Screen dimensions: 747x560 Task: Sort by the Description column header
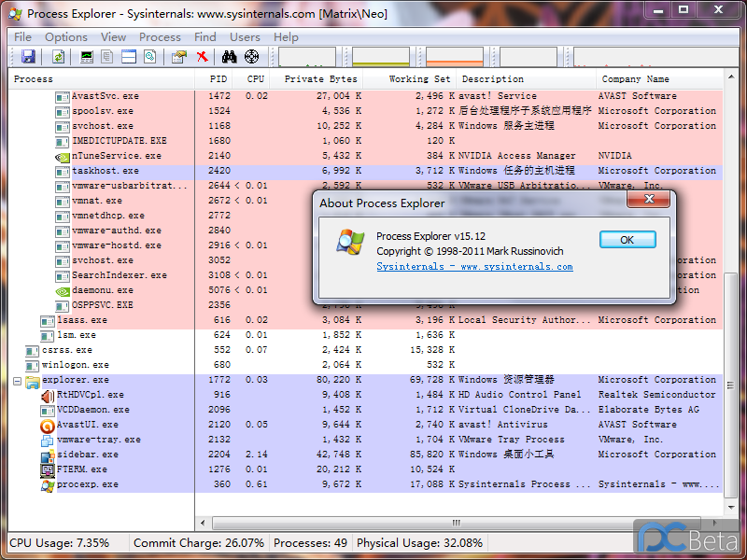526,79
